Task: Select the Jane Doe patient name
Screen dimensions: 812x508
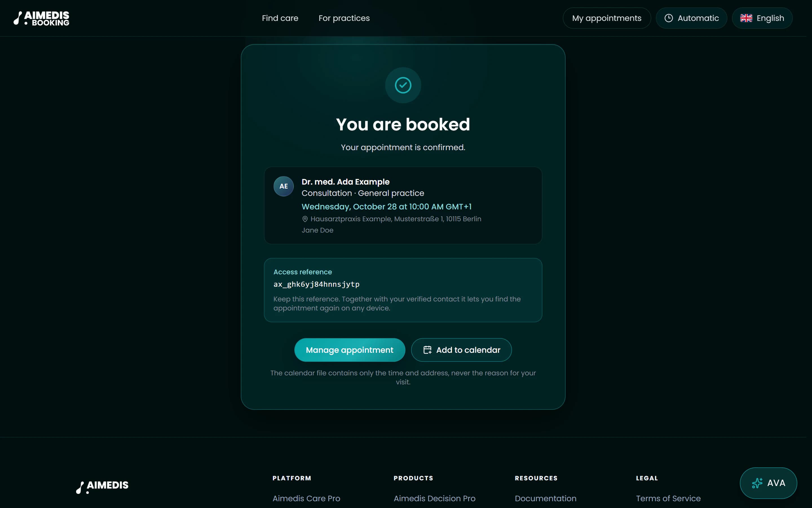Action: pos(317,230)
